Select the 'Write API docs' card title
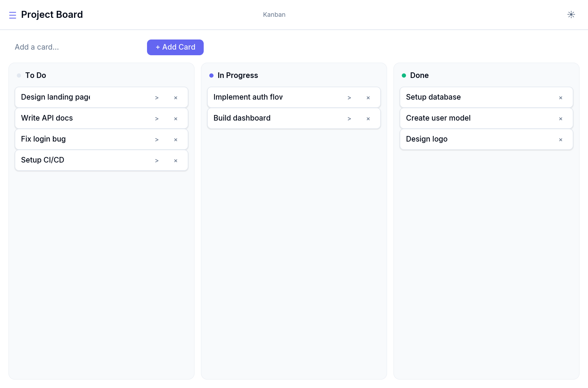Viewport: 588px width, 388px height. 47,118
